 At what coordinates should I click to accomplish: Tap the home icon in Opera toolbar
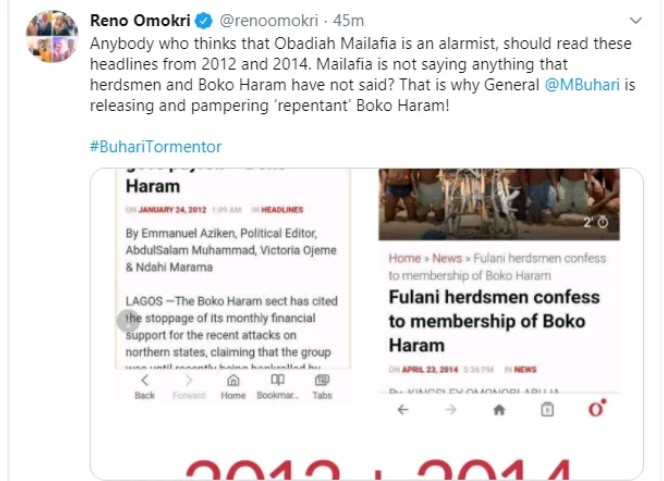point(499,410)
